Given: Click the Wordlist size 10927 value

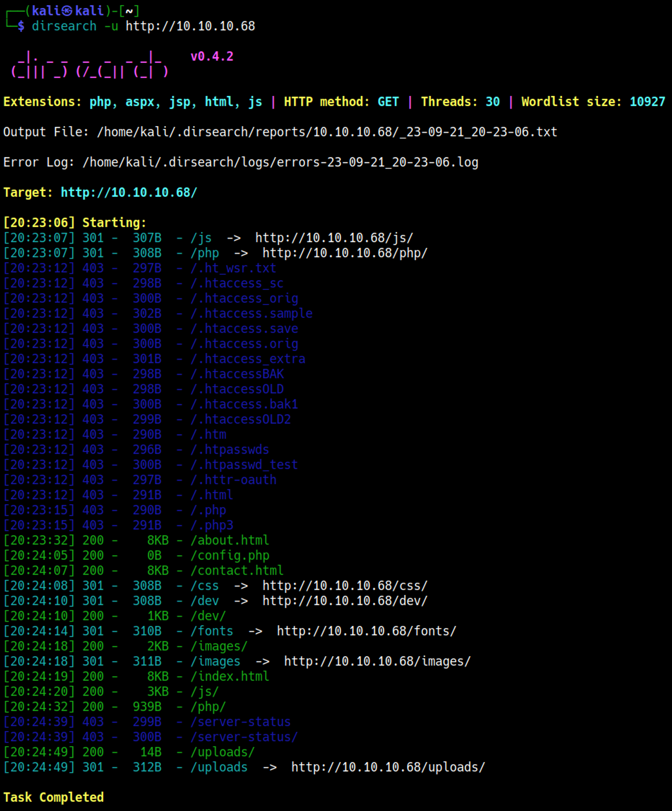Looking at the screenshot, I should (x=647, y=101).
